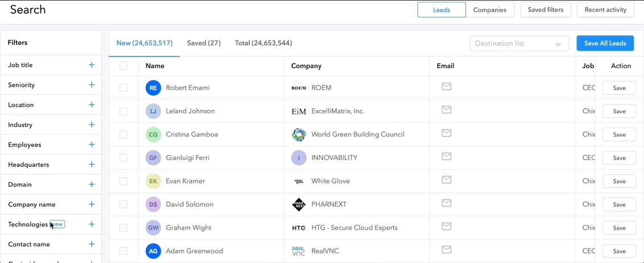Save the Cristina Gamboa lead
Viewport: 644px width, 263px height.
coord(619,134)
